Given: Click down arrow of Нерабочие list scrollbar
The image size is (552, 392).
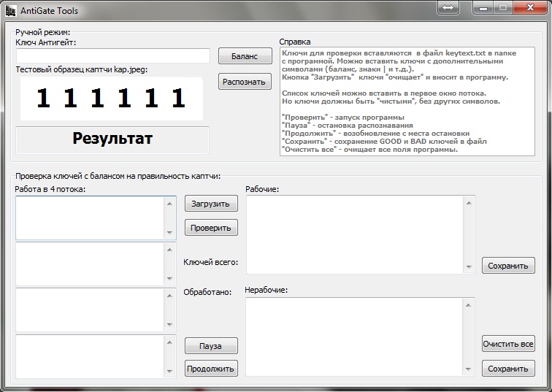Looking at the screenshot, I should click(x=468, y=369).
